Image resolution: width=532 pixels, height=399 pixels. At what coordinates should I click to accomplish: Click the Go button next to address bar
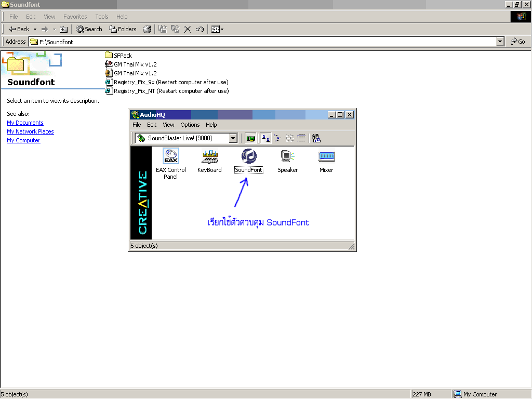[518, 42]
